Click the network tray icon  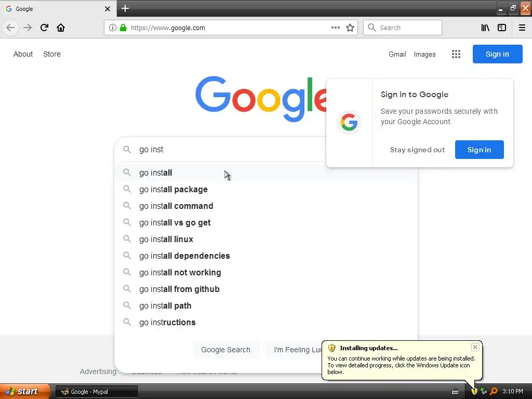click(x=484, y=391)
